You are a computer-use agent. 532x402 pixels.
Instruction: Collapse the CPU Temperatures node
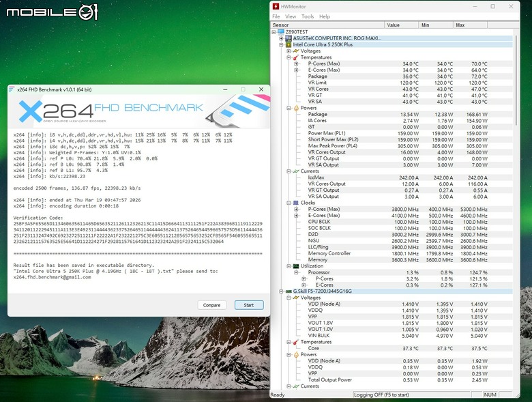pyautogui.click(x=289, y=57)
